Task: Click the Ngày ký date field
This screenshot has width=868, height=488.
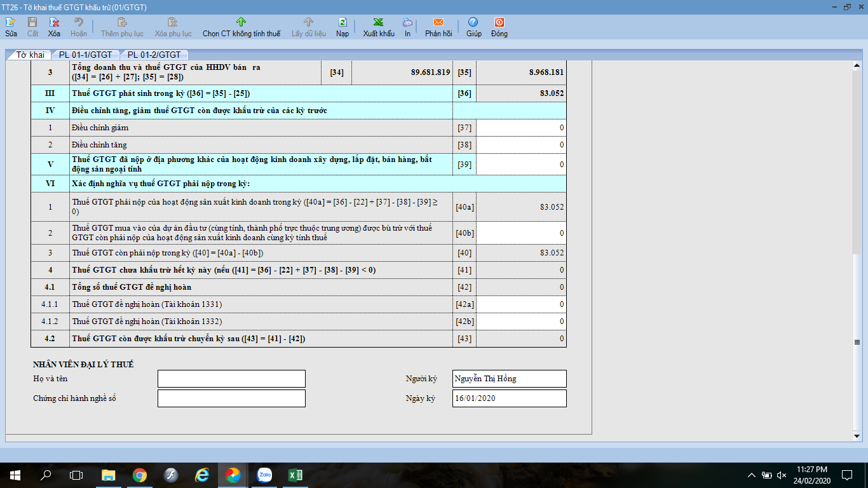Action: (x=510, y=398)
